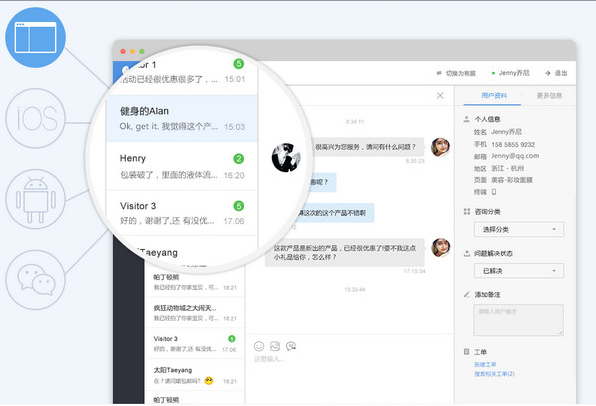Select the WeChat chat bubbles icon
The width and height of the screenshot is (596, 406).
coord(35,280)
